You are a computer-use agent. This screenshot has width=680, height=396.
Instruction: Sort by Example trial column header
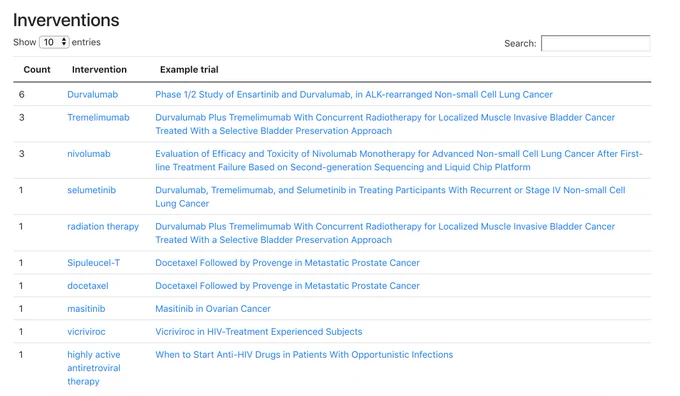click(189, 69)
